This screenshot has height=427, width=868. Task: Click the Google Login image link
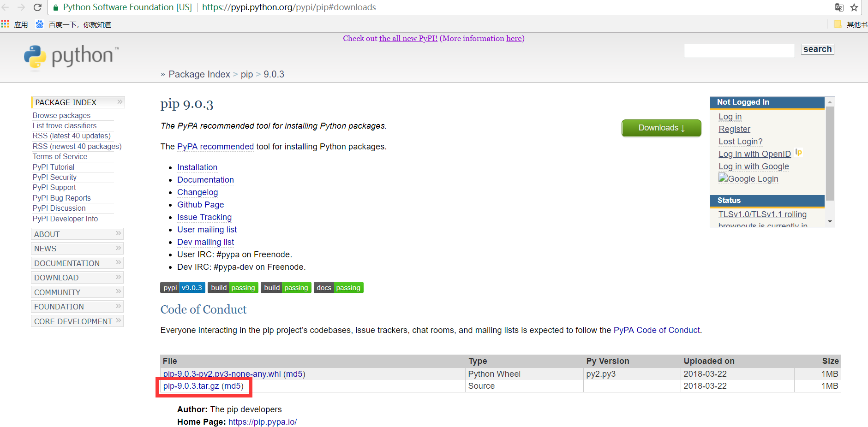click(748, 178)
